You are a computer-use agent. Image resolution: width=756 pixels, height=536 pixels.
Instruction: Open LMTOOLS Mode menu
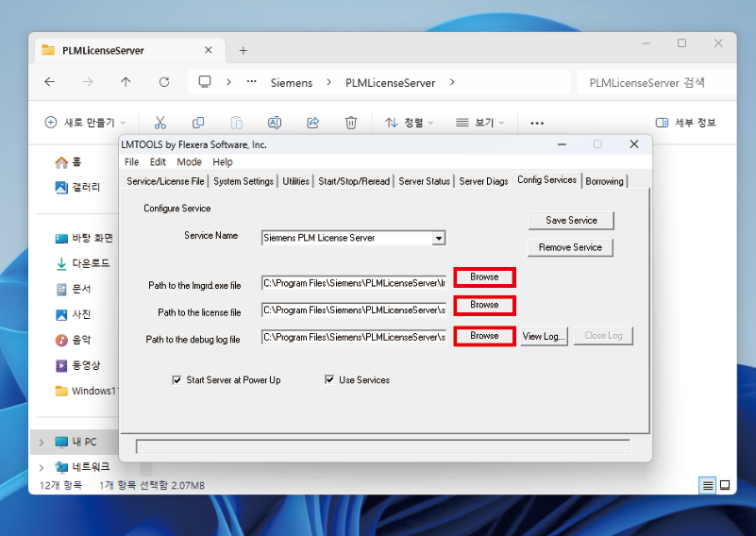(189, 162)
